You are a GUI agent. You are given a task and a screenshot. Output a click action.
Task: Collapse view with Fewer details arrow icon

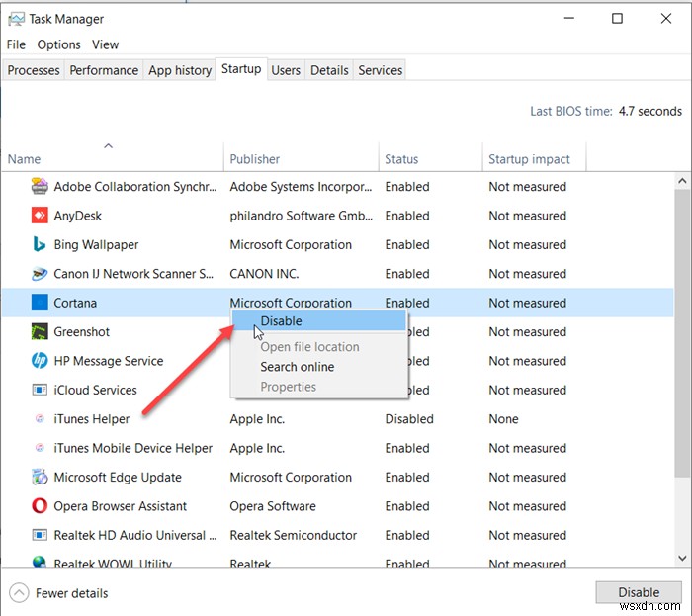click(x=19, y=593)
